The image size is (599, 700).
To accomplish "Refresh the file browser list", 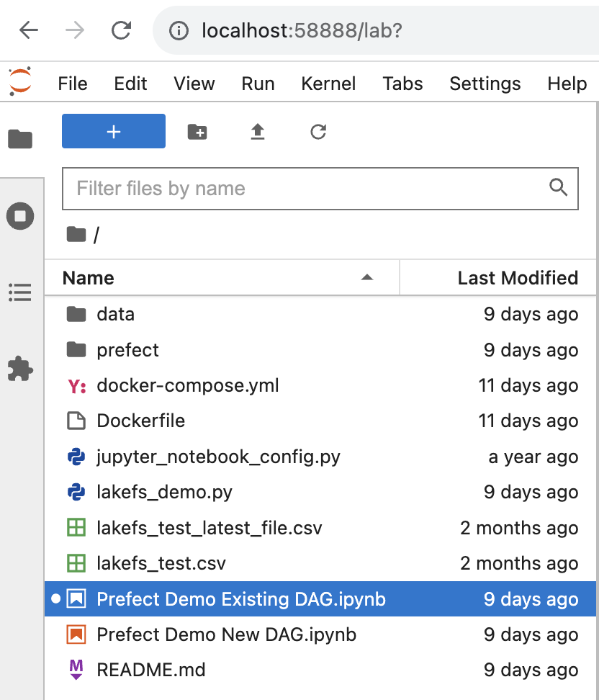I will pyautogui.click(x=317, y=131).
